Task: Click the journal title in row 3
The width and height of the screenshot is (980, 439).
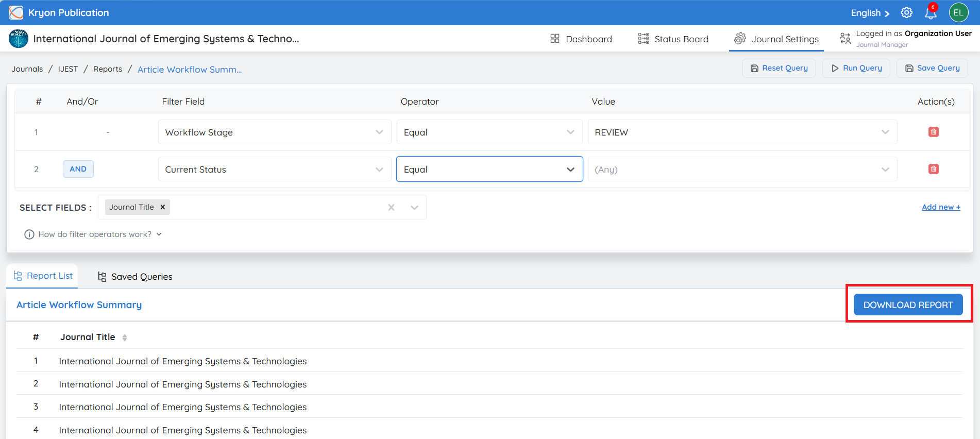Action: [183, 407]
